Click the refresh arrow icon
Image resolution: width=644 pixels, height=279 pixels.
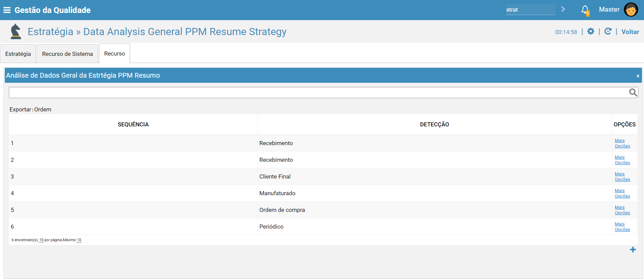click(x=608, y=31)
